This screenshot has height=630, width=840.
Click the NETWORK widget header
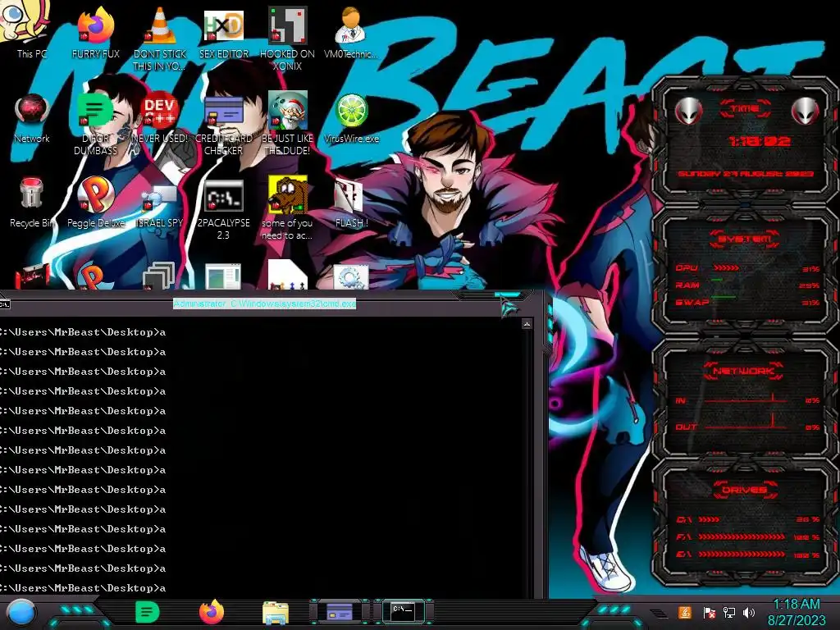[743, 371]
